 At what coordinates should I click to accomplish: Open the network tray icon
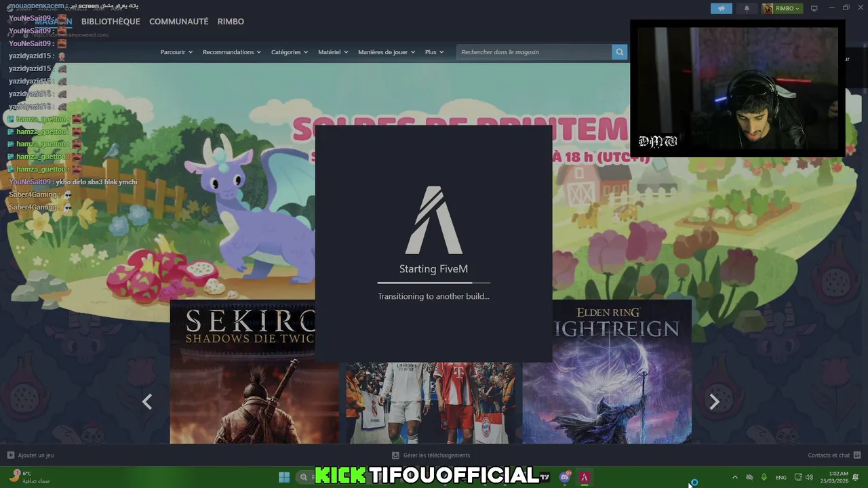pos(798,477)
